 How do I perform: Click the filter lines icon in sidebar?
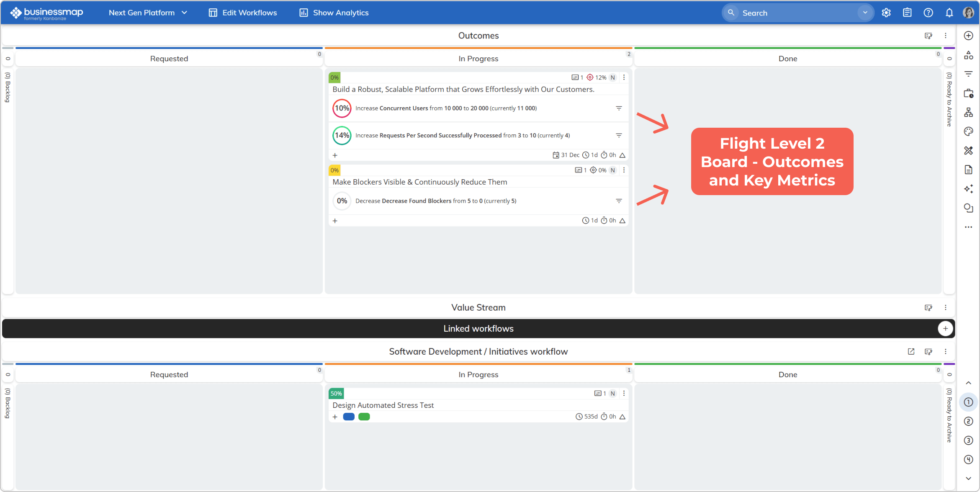(968, 74)
